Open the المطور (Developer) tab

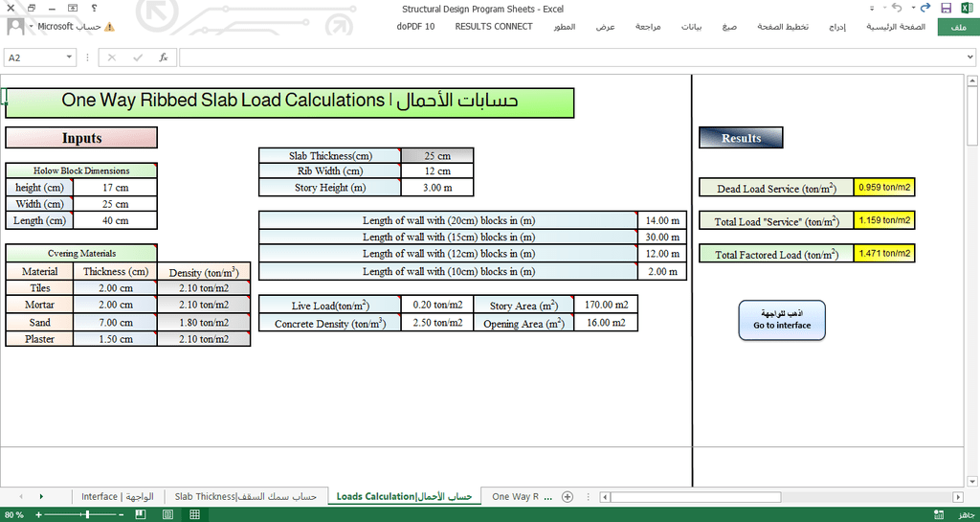click(x=564, y=27)
